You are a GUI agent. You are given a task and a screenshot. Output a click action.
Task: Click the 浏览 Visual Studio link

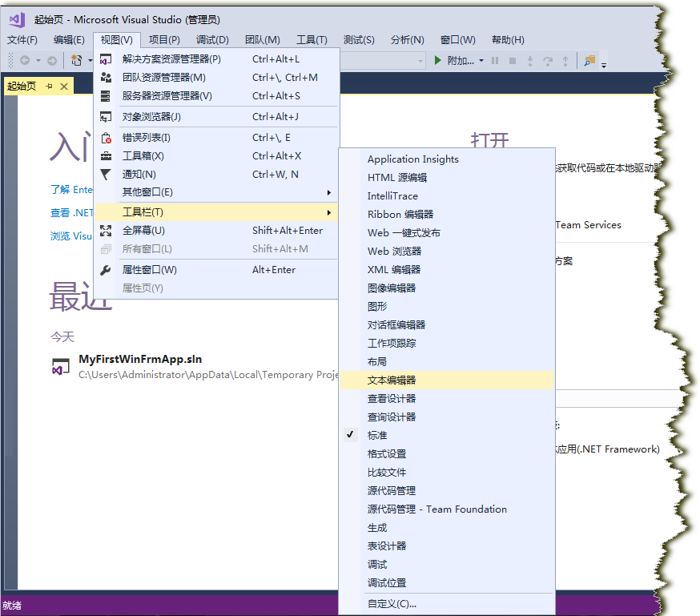[x=71, y=236]
